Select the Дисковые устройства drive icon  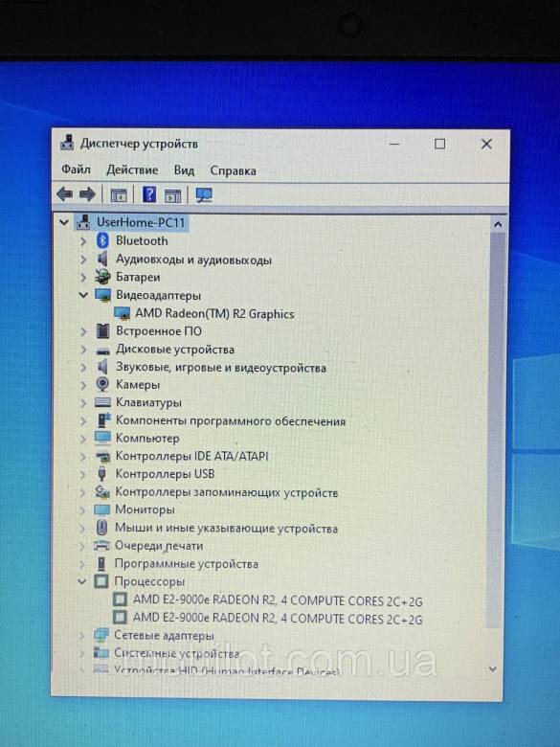[102, 351]
